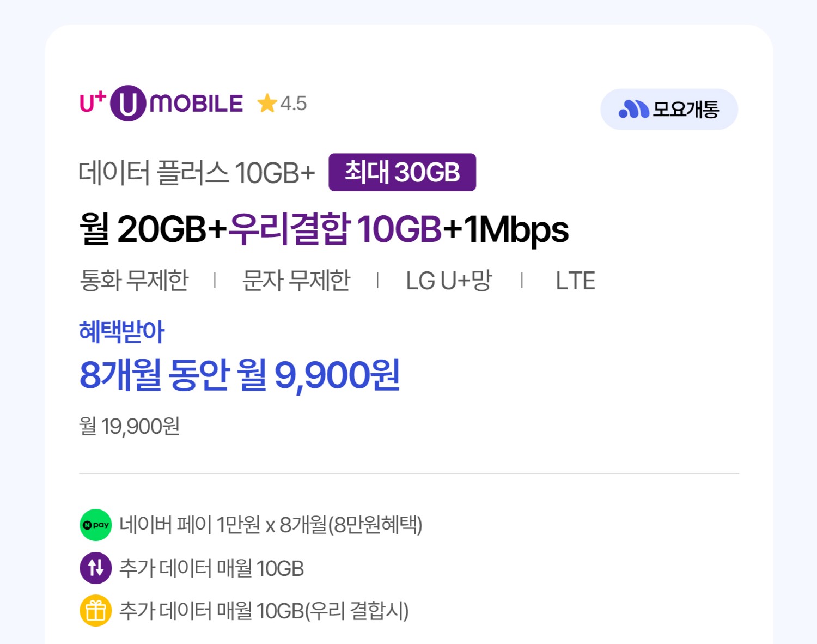This screenshot has height=644, width=817.
Task: Click the purple 최대 30GB badge
Action: click(402, 172)
